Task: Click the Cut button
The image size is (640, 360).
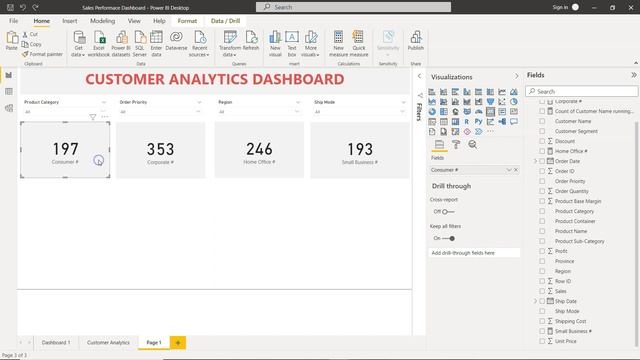Action: [x=30, y=34]
